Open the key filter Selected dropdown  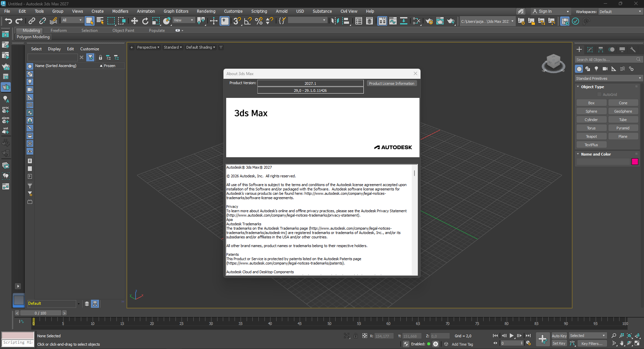(588, 336)
